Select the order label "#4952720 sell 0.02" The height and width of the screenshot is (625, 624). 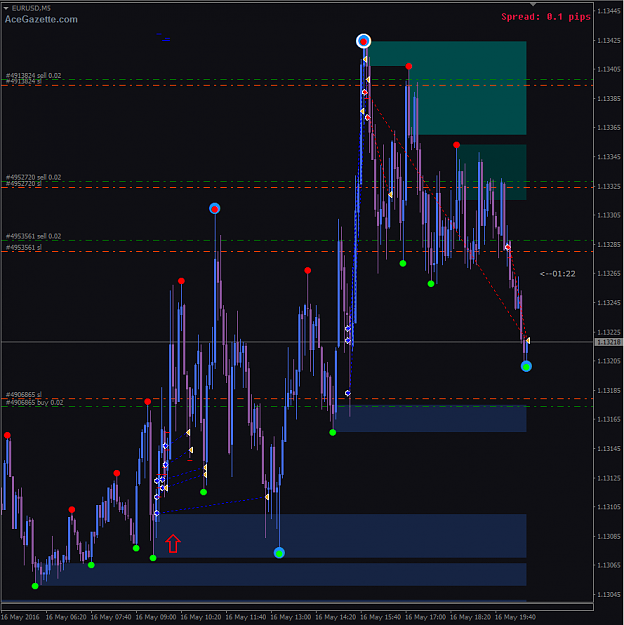tap(33, 177)
